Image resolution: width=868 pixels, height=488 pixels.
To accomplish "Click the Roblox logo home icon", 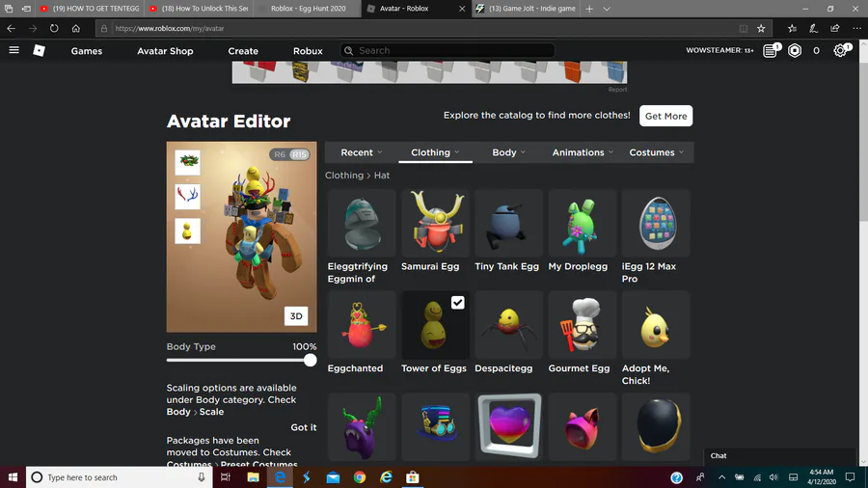I will (x=39, y=50).
